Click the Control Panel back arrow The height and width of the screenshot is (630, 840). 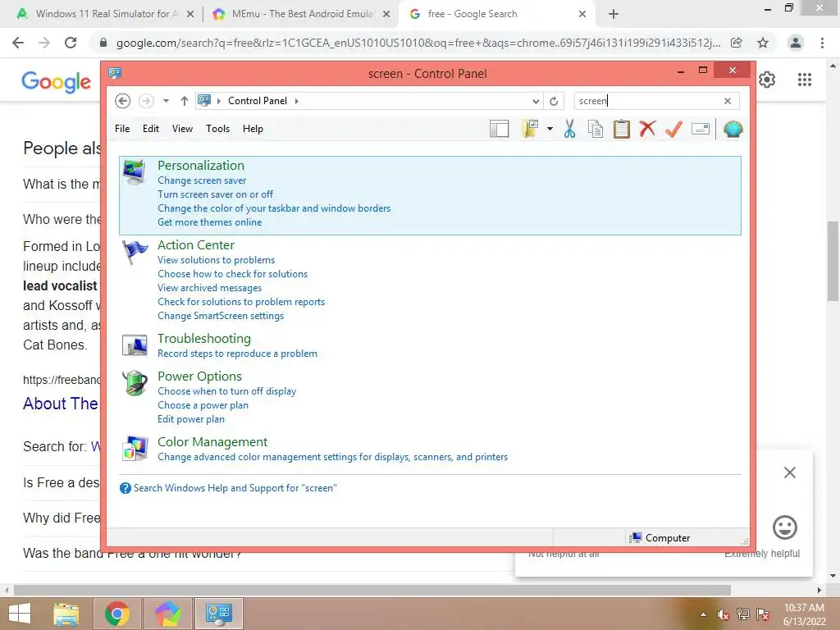[x=123, y=101]
